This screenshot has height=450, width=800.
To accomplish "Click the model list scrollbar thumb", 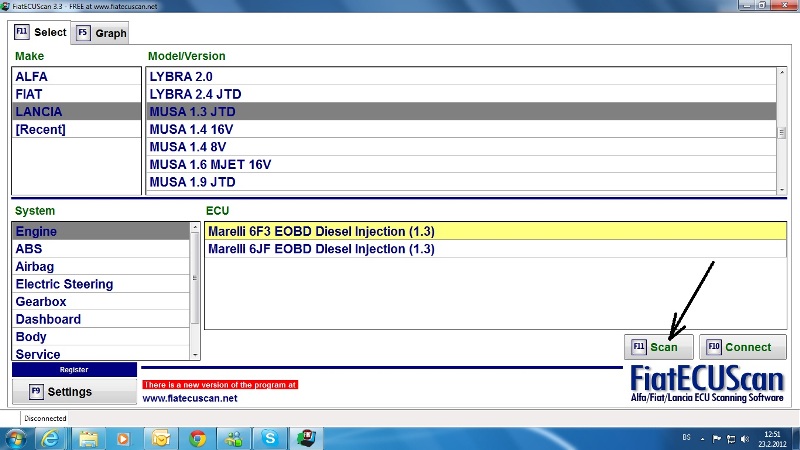I will [781, 133].
